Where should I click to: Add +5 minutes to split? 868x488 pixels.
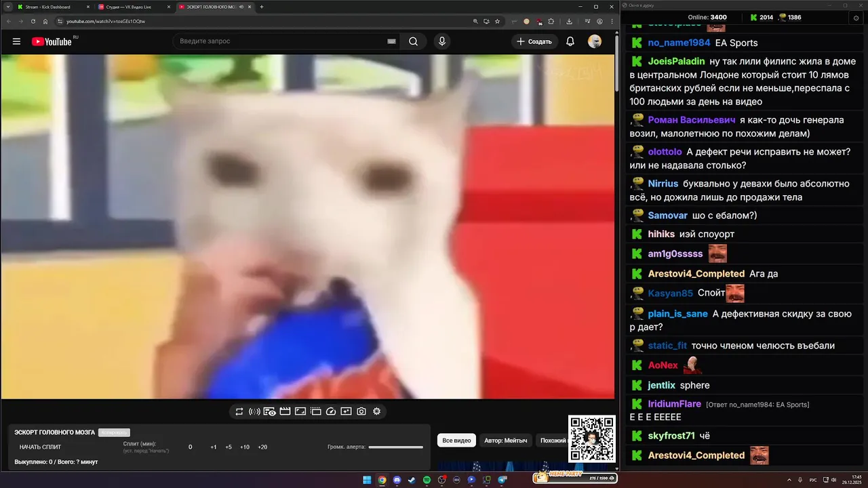tap(229, 447)
